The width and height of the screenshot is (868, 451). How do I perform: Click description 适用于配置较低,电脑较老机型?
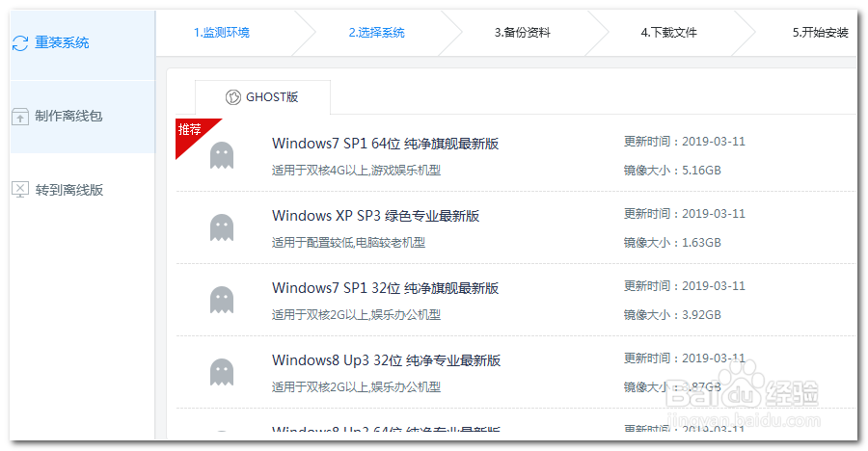point(348,243)
